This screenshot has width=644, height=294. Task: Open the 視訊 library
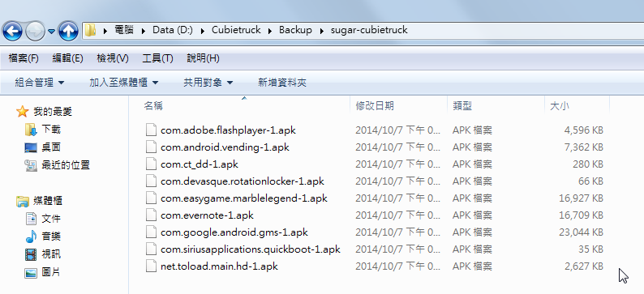pyautogui.click(x=51, y=254)
